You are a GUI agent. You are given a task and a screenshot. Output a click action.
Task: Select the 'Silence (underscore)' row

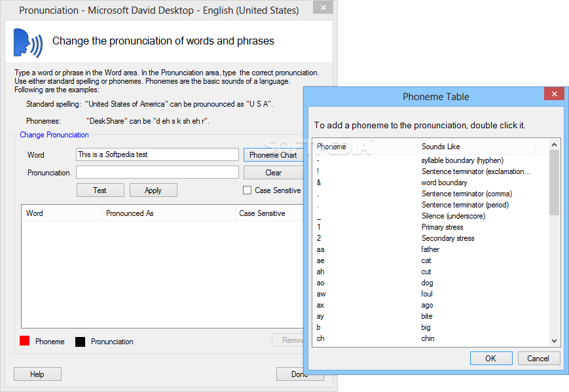click(x=431, y=216)
